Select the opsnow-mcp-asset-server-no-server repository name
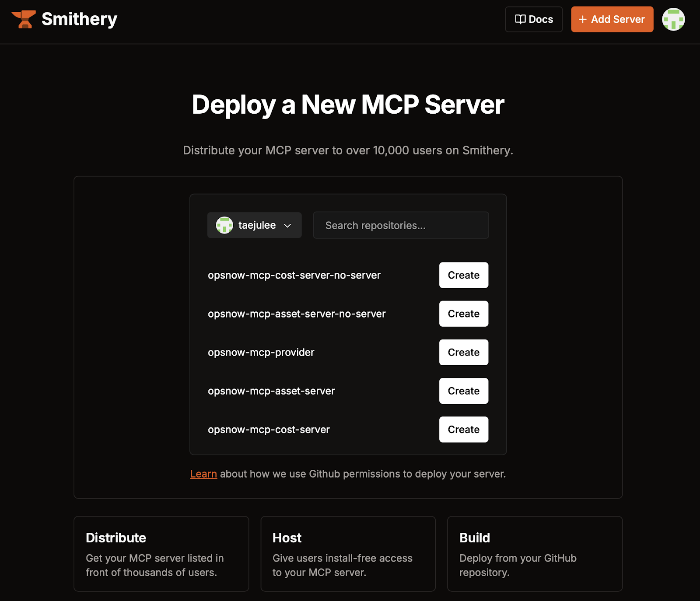This screenshot has height=601, width=700. pyautogui.click(x=297, y=314)
